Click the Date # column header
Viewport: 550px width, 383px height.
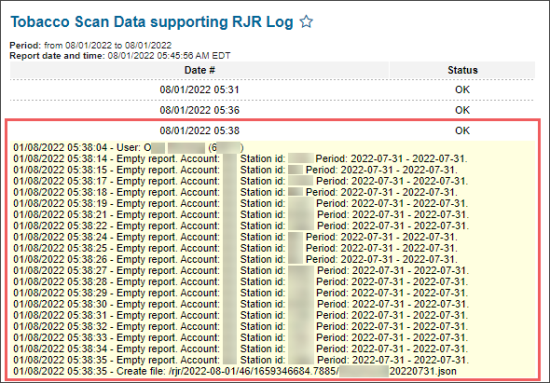pyautogui.click(x=200, y=70)
